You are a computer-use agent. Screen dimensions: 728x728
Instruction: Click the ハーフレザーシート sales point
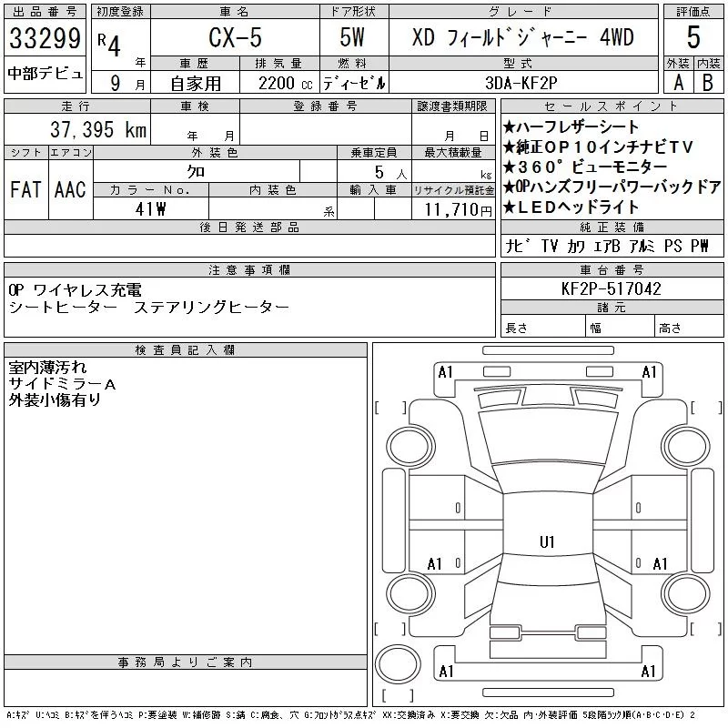click(571, 127)
